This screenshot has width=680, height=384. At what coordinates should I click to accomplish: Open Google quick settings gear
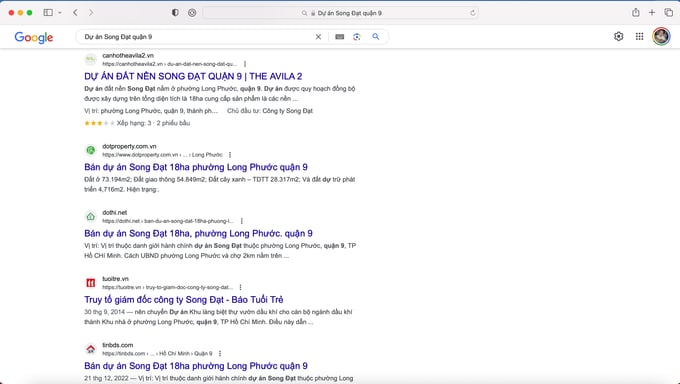619,36
